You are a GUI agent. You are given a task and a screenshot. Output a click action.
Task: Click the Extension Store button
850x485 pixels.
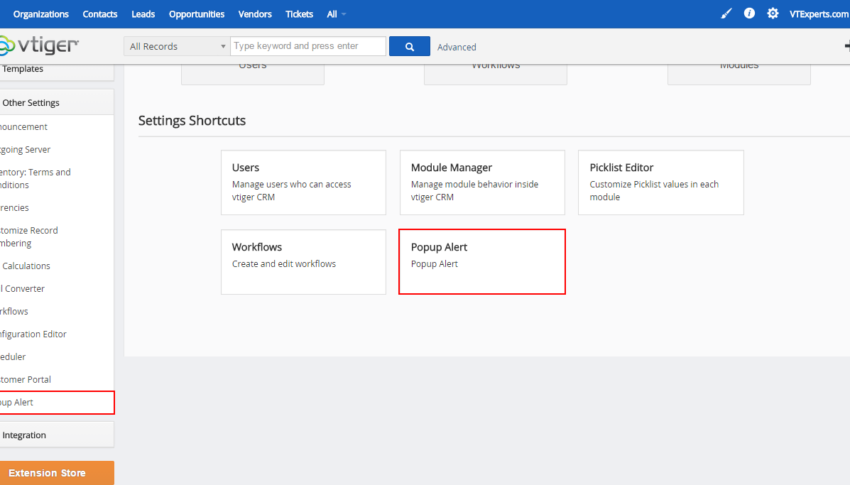[x=57, y=473]
